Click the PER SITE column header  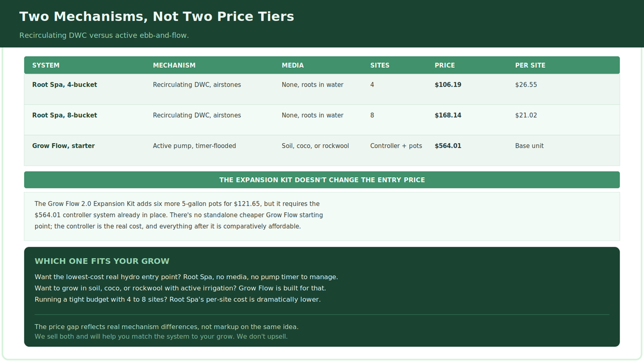click(530, 65)
